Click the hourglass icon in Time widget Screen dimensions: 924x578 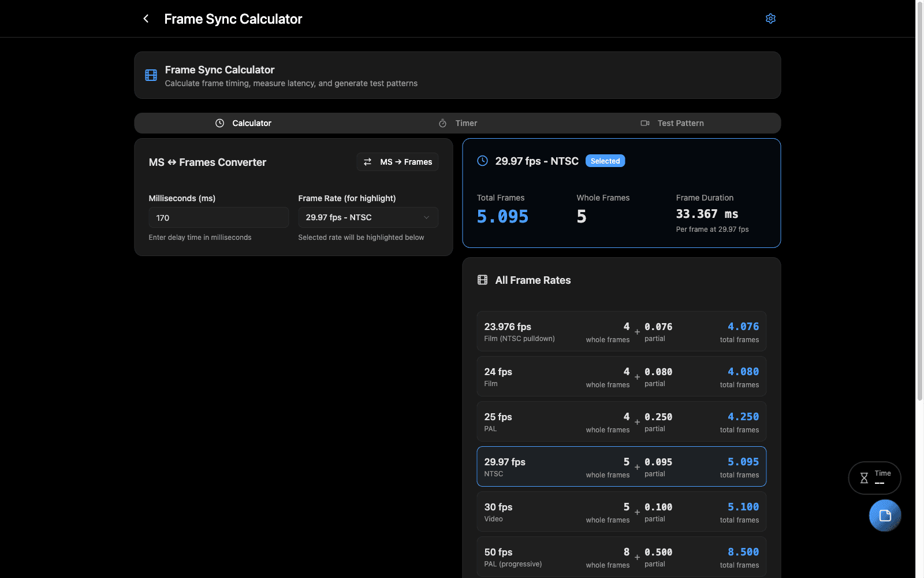864,478
